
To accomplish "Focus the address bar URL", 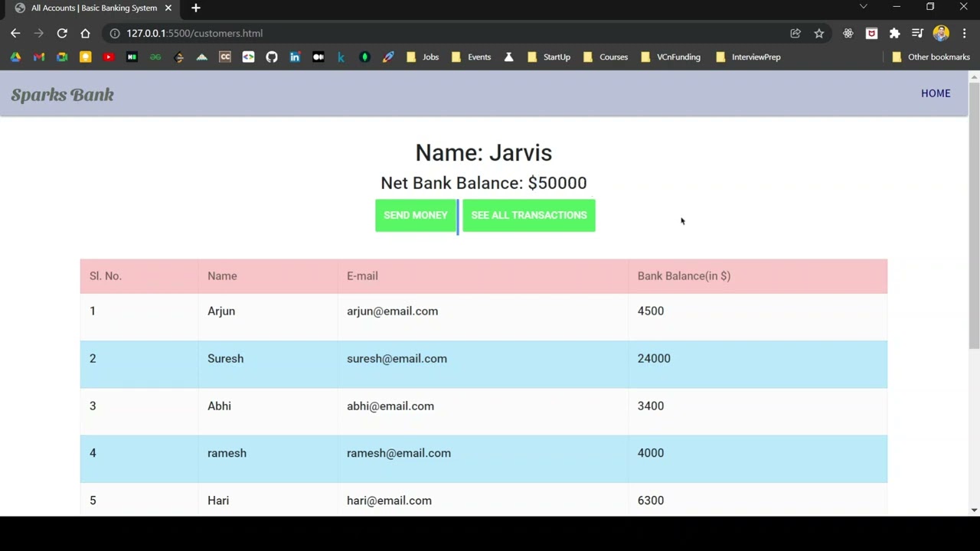I will click(194, 33).
